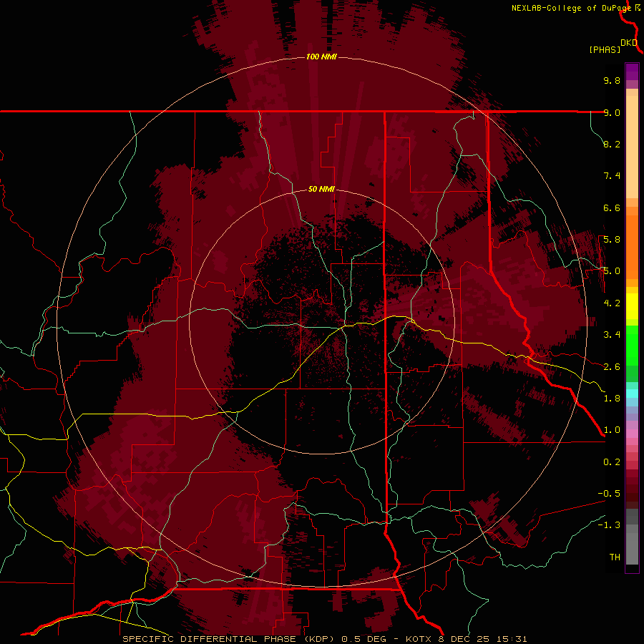Click the TH threshold label on the color scale
The height and width of the screenshot is (644, 644).
[x=615, y=557]
